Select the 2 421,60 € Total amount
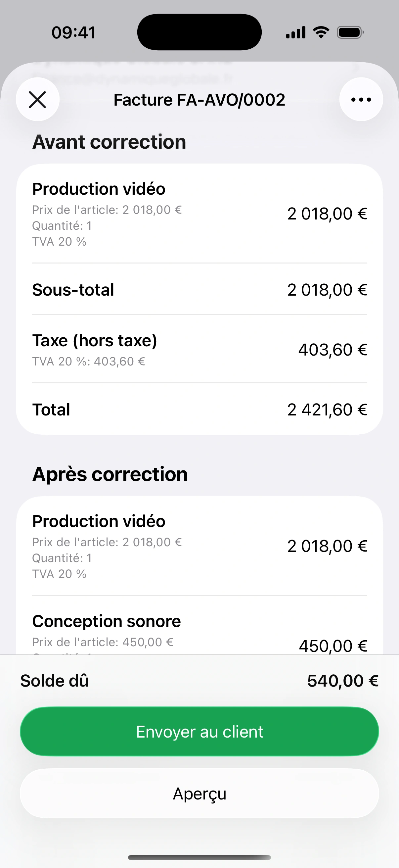The height and width of the screenshot is (868, 399). click(x=327, y=410)
